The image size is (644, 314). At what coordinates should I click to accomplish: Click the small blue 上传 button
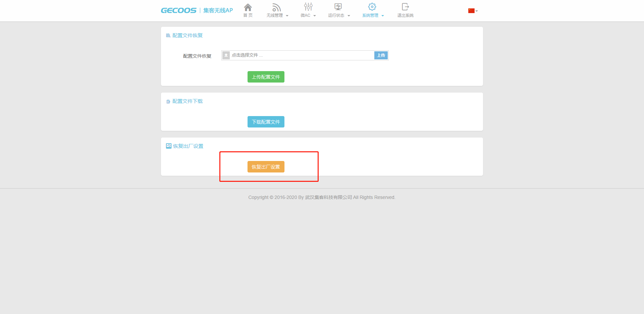point(381,55)
